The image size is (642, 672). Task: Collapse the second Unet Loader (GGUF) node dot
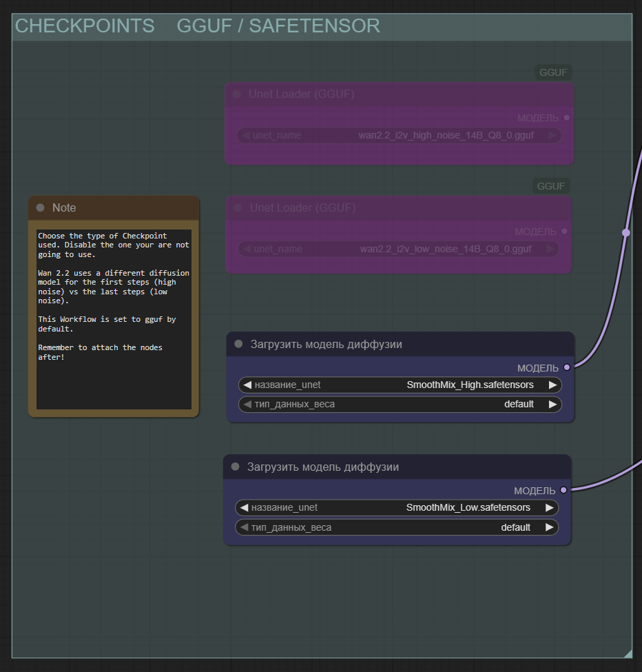point(238,208)
